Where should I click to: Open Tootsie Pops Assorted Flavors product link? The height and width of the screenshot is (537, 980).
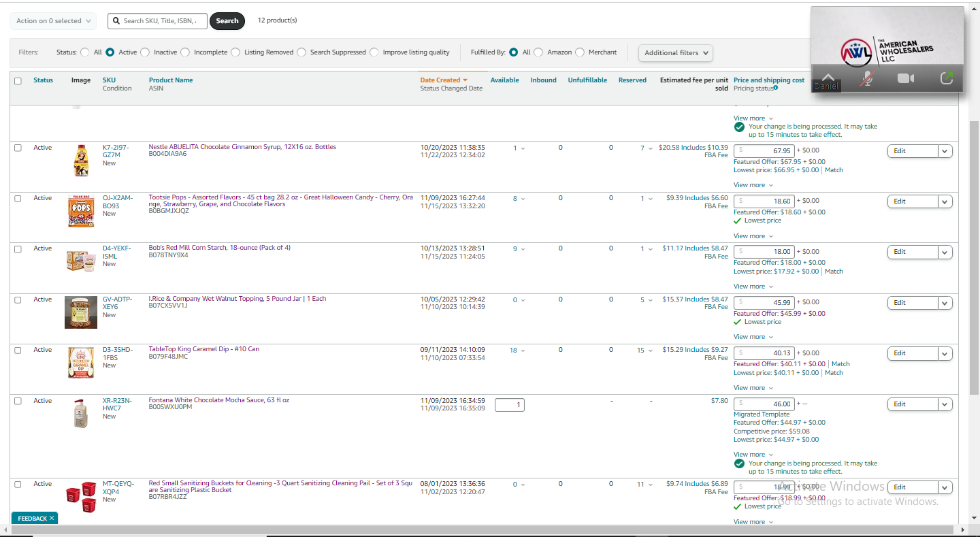[280, 201]
